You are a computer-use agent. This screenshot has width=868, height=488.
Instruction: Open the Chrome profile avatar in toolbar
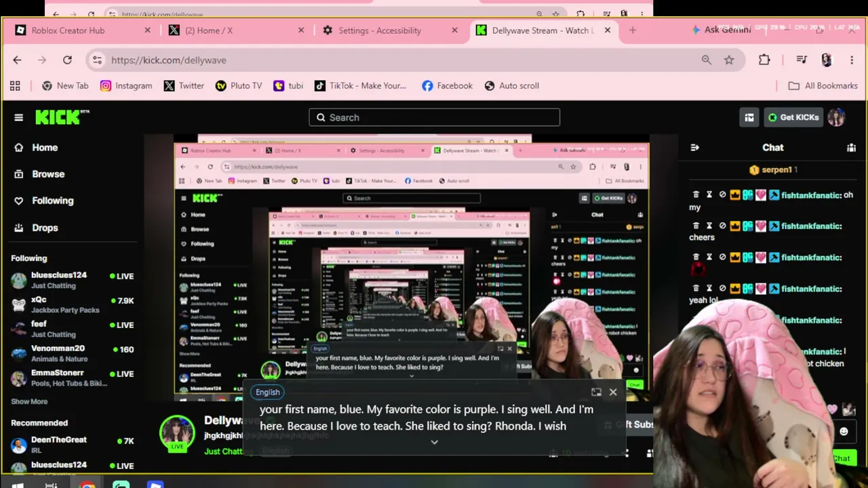826,60
